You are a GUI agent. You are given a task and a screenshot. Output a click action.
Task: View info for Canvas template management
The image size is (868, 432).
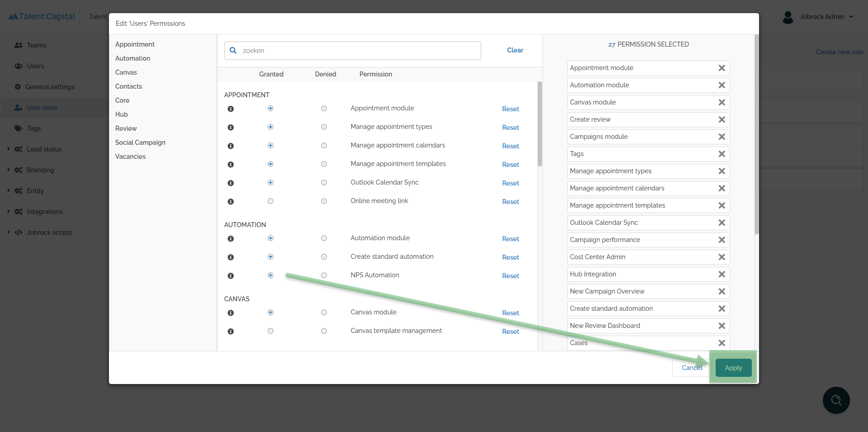click(231, 332)
